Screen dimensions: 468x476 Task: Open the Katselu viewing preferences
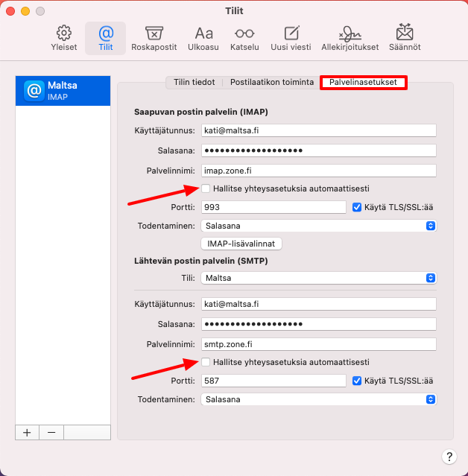coord(243,38)
